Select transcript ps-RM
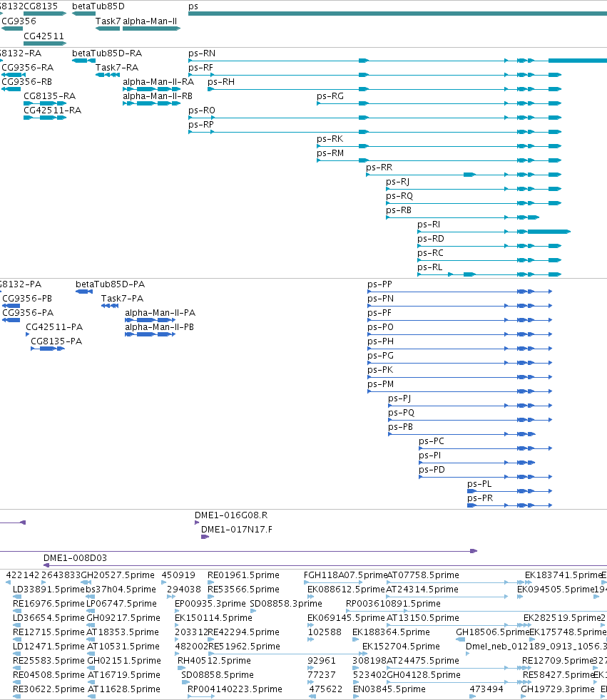 (330, 153)
